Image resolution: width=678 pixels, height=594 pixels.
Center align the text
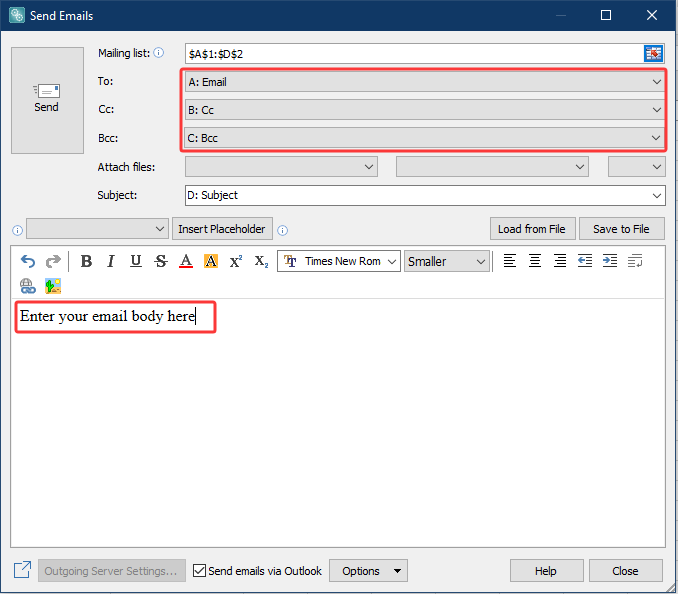535,261
